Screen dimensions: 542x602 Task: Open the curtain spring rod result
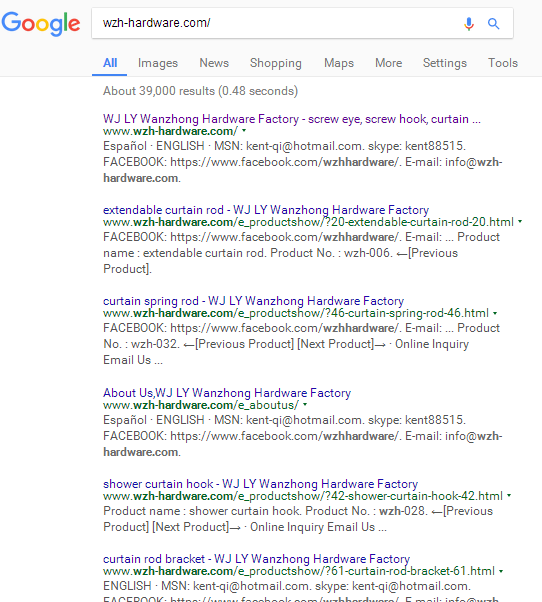(x=253, y=301)
